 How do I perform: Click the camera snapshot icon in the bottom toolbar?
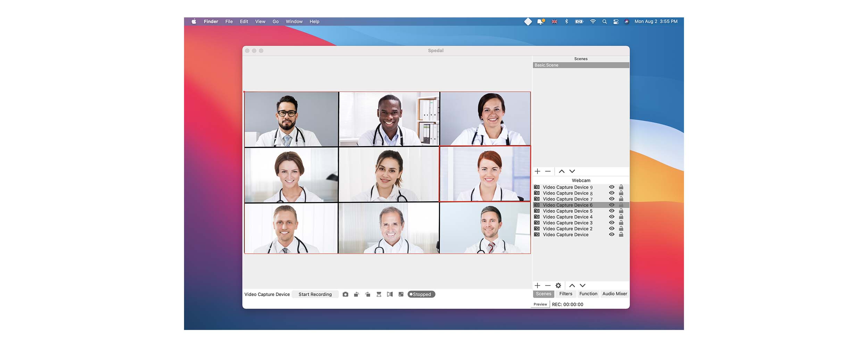click(x=345, y=294)
